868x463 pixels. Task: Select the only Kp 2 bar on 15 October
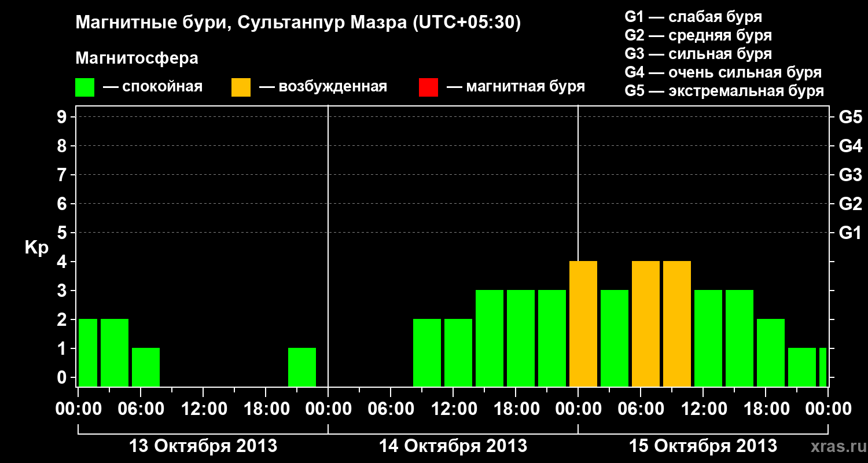[771, 353]
